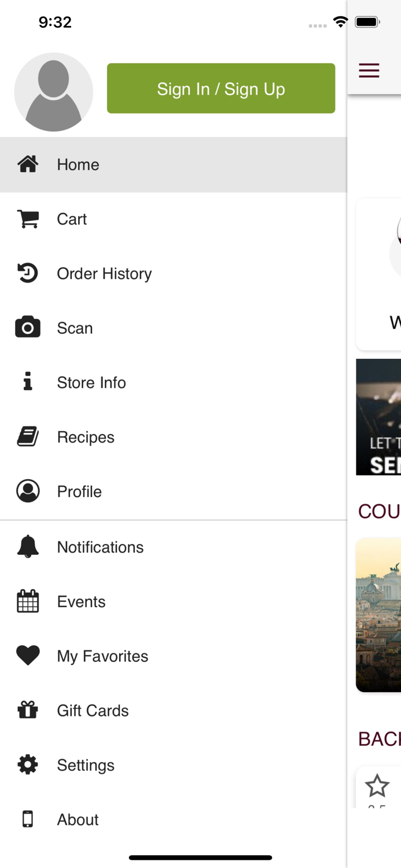401x868 pixels.
Task: Tap the user avatar placeholder
Action: [53, 91]
